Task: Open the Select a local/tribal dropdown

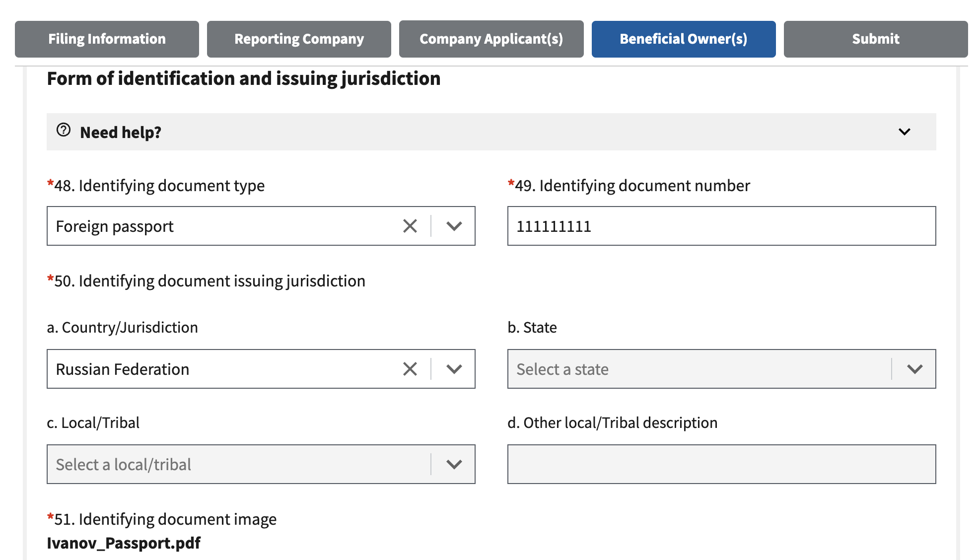Action: (x=454, y=465)
